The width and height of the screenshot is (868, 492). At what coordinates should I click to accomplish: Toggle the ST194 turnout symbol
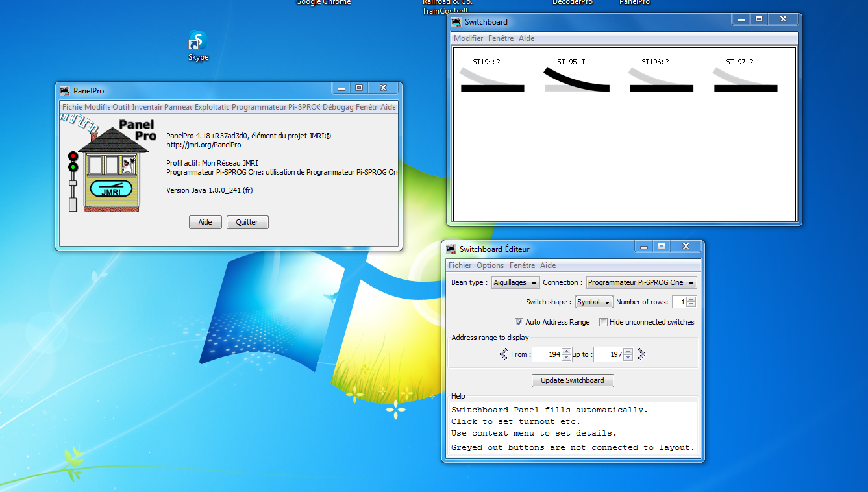click(492, 80)
